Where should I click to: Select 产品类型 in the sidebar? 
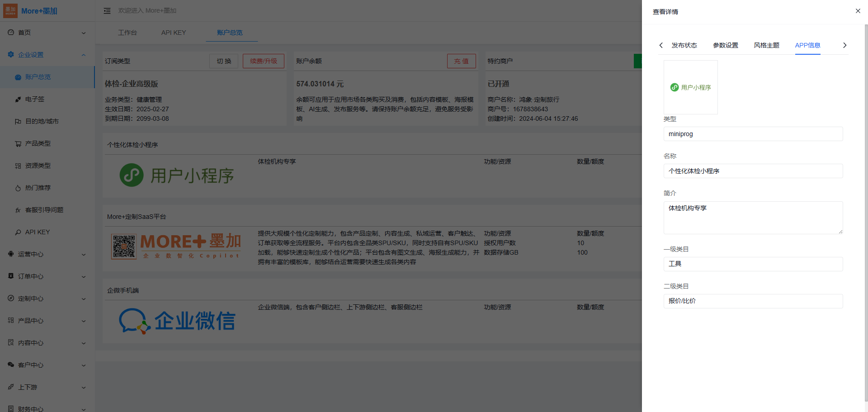point(38,143)
